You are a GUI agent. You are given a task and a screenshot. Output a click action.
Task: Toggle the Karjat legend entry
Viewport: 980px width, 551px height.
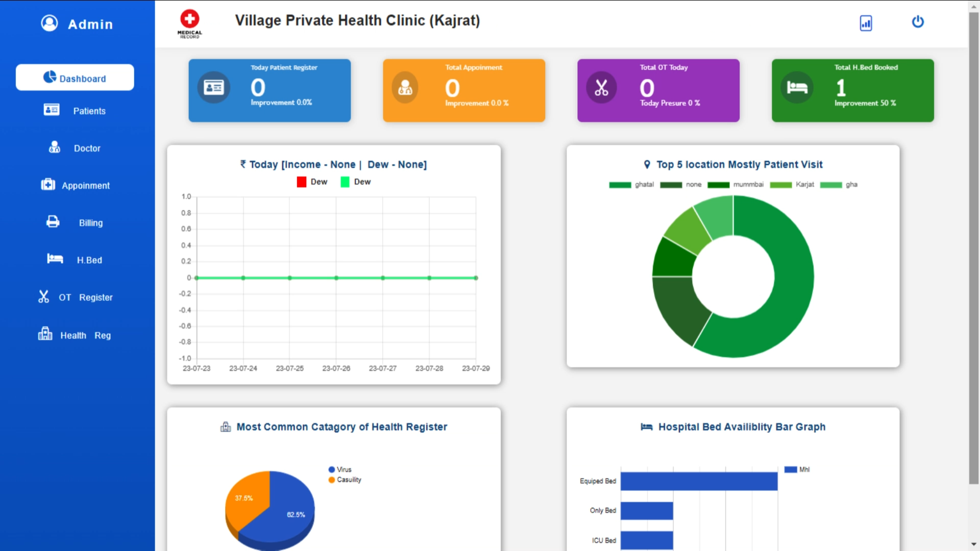781,185
